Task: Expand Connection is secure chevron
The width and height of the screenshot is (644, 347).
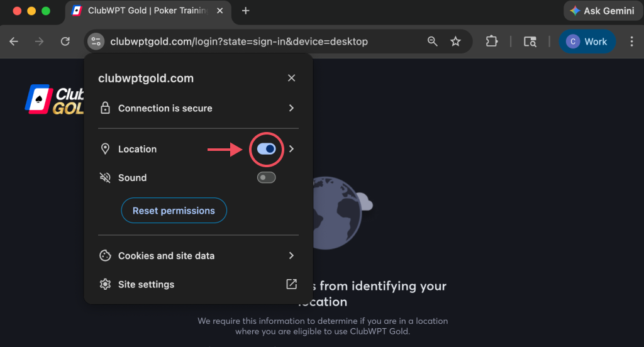Action: (291, 108)
